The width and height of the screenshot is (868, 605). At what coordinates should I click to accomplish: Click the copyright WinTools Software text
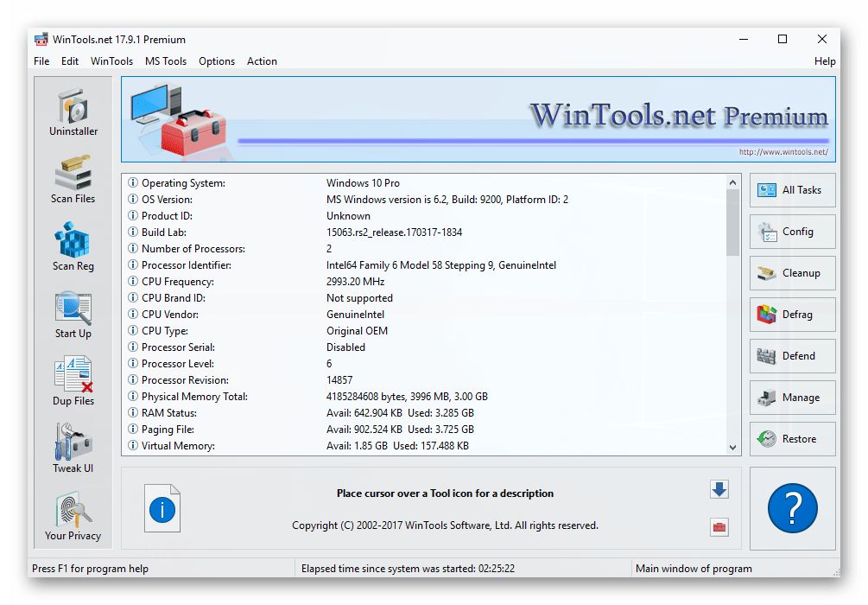coord(445,525)
